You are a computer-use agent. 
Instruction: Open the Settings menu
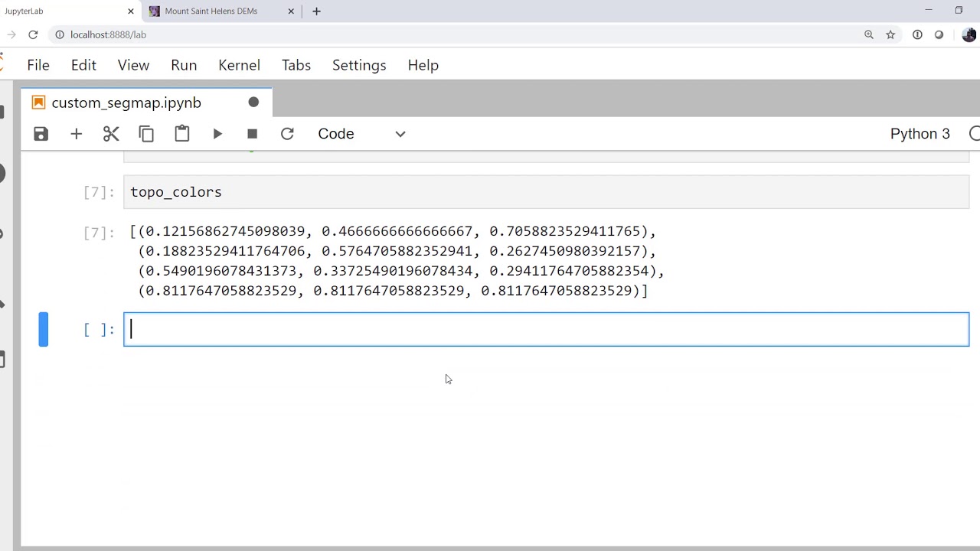[x=358, y=65]
